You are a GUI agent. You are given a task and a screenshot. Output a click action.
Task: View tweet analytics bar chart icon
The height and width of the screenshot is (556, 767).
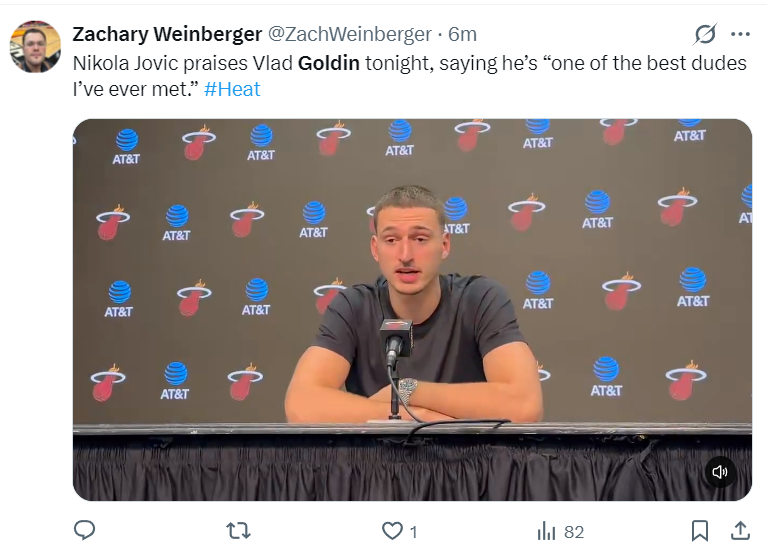(546, 531)
